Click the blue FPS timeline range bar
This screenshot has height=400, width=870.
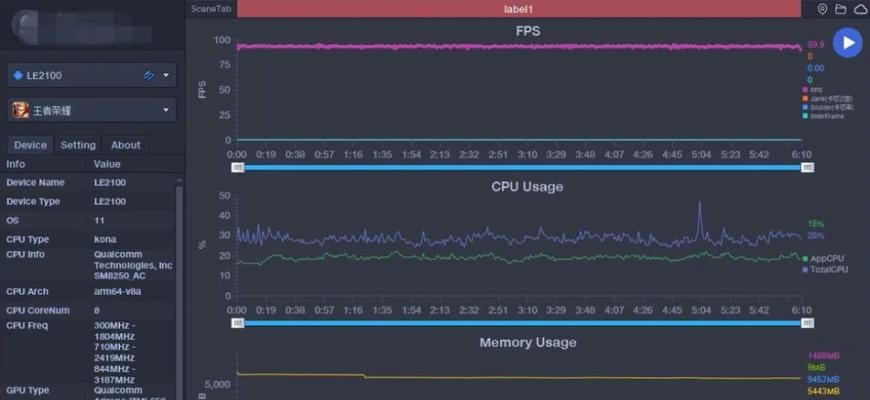(523, 167)
